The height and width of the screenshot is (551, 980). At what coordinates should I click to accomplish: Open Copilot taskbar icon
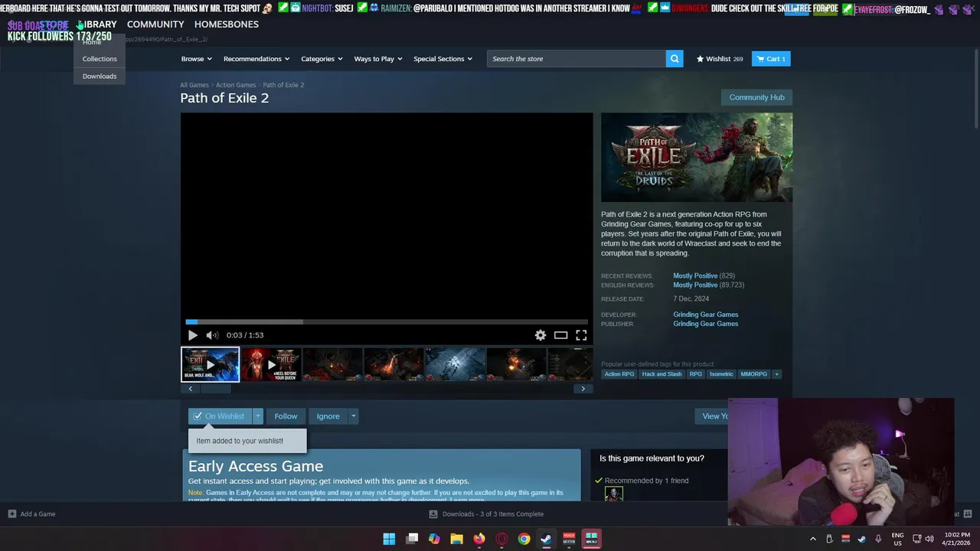click(x=434, y=539)
